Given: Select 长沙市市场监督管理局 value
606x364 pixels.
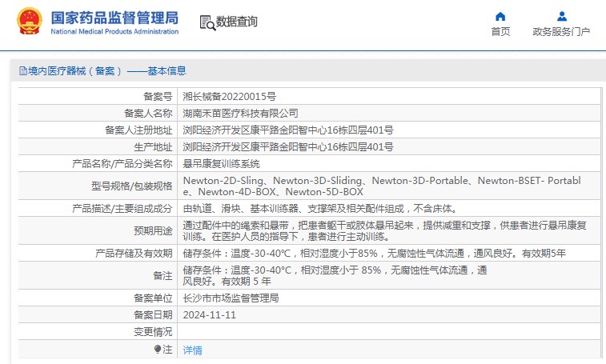Looking at the screenshot, I should (x=231, y=298).
